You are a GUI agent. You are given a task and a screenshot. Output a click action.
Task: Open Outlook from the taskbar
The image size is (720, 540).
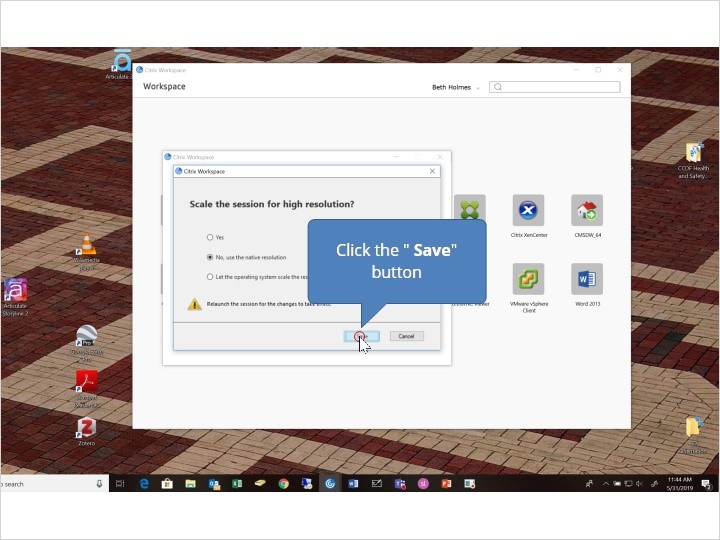click(214, 484)
